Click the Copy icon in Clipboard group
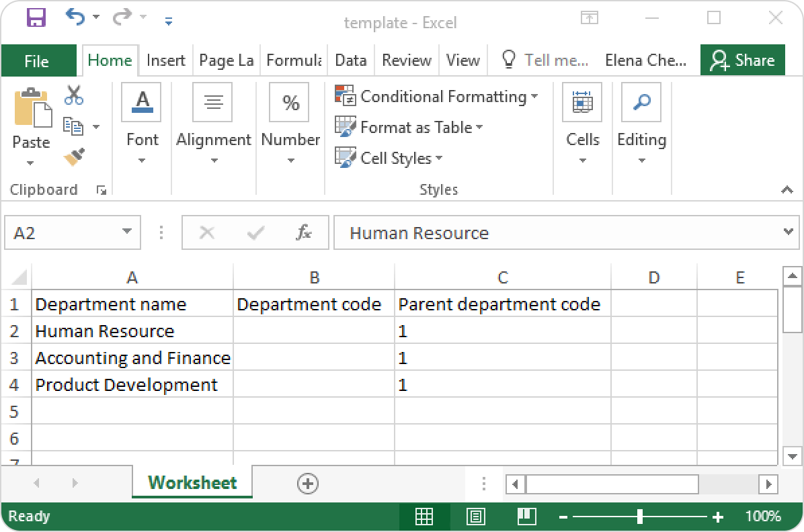Image resolution: width=804 pixels, height=532 pixels. click(73, 126)
